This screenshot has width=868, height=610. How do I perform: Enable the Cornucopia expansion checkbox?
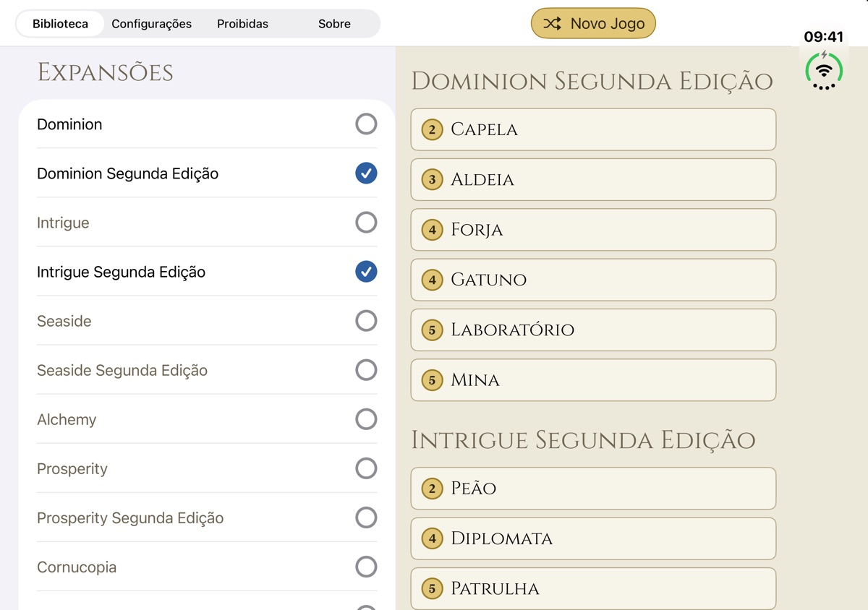(x=366, y=567)
